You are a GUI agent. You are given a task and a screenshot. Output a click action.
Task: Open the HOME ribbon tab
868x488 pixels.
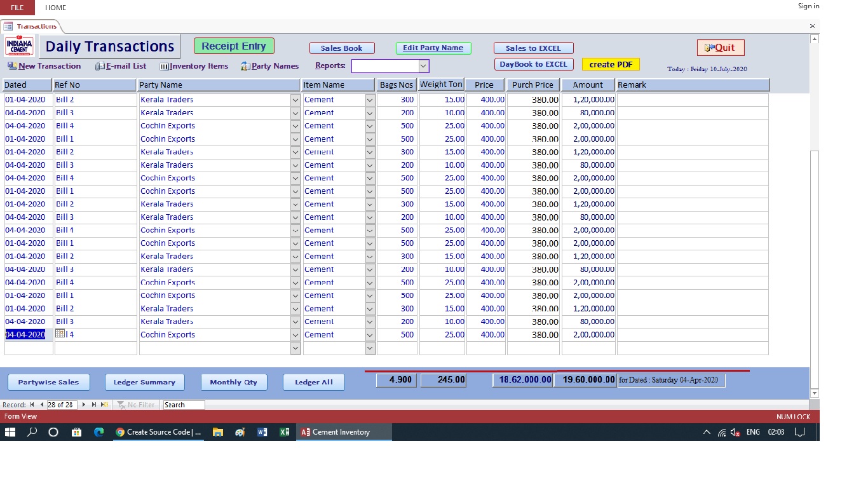[56, 8]
